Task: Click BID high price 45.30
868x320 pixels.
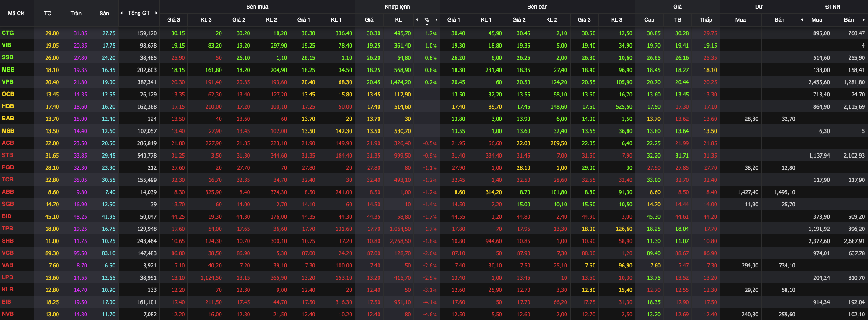Action: [653, 217]
